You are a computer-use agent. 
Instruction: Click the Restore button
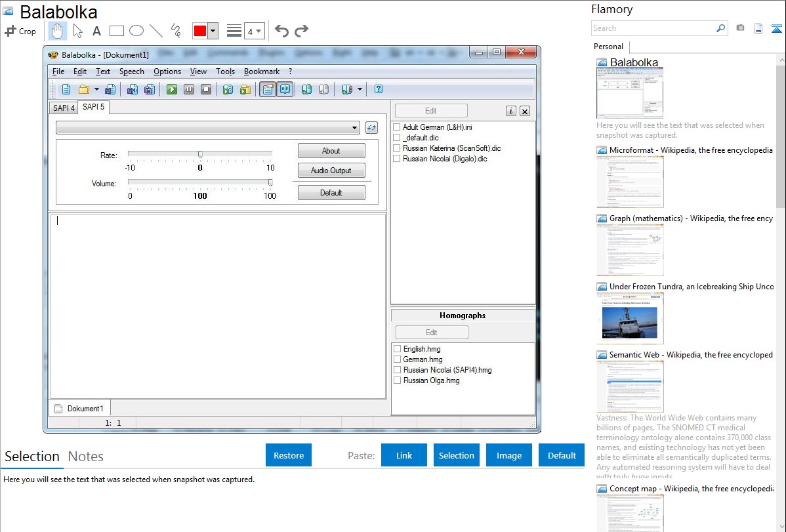pos(289,455)
